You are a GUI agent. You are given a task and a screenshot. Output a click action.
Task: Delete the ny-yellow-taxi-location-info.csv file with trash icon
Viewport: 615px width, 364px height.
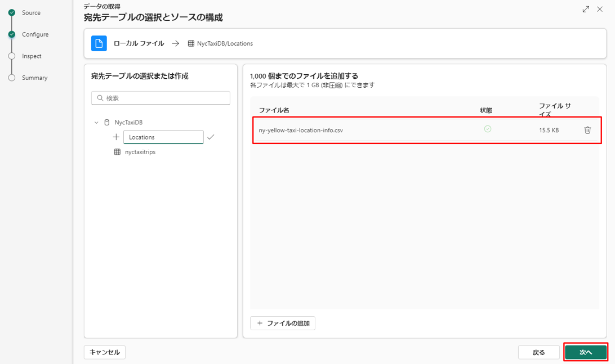(587, 130)
